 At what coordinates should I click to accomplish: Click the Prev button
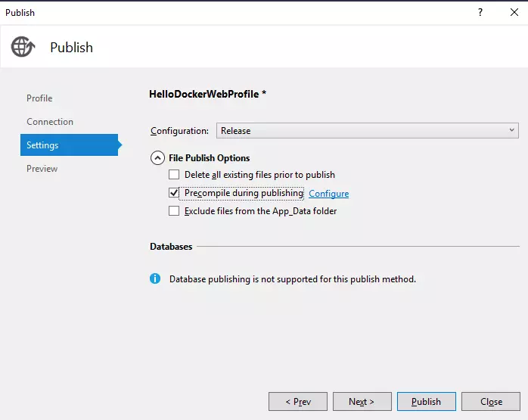[298, 402]
